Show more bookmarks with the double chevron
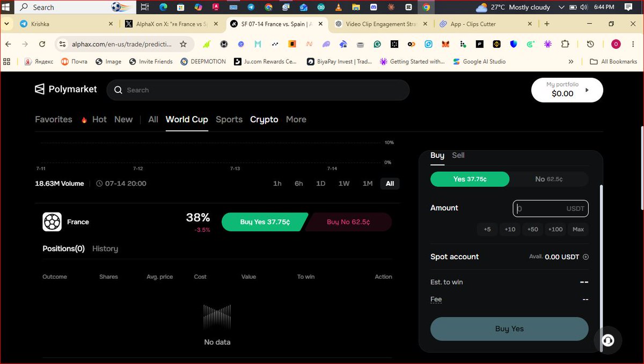The width and height of the screenshot is (644, 364). [x=570, y=62]
